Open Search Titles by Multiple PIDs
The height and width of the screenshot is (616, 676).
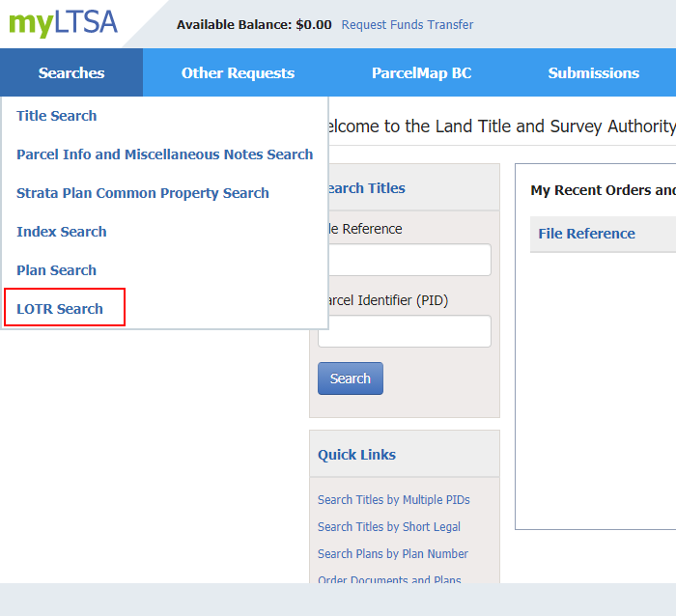(394, 499)
